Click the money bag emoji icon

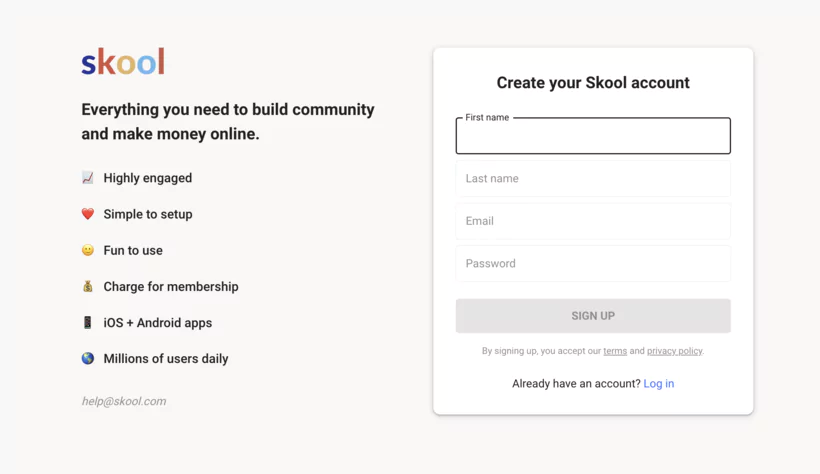(88, 286)
